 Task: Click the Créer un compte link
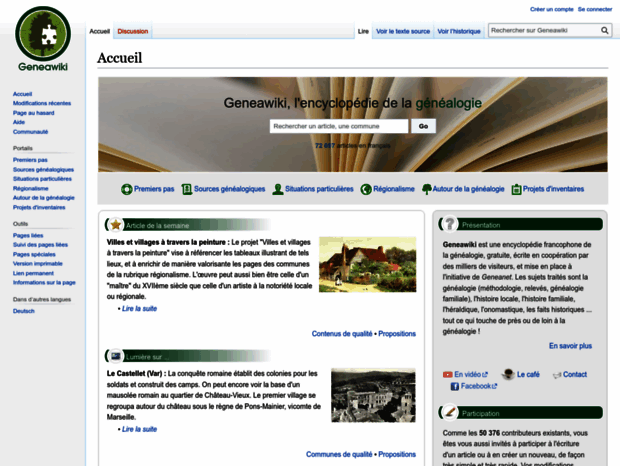coord(551,9)
